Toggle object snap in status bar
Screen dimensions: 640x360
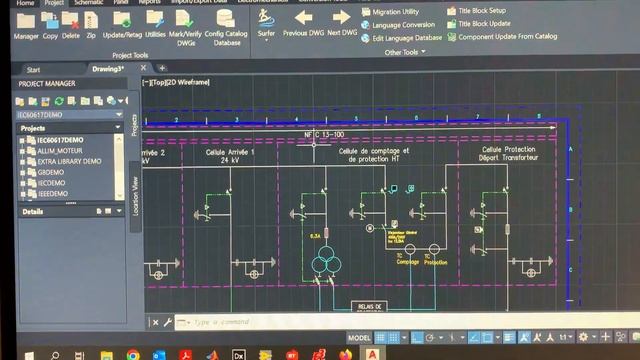pyautogui.click(x=487, y=338)
